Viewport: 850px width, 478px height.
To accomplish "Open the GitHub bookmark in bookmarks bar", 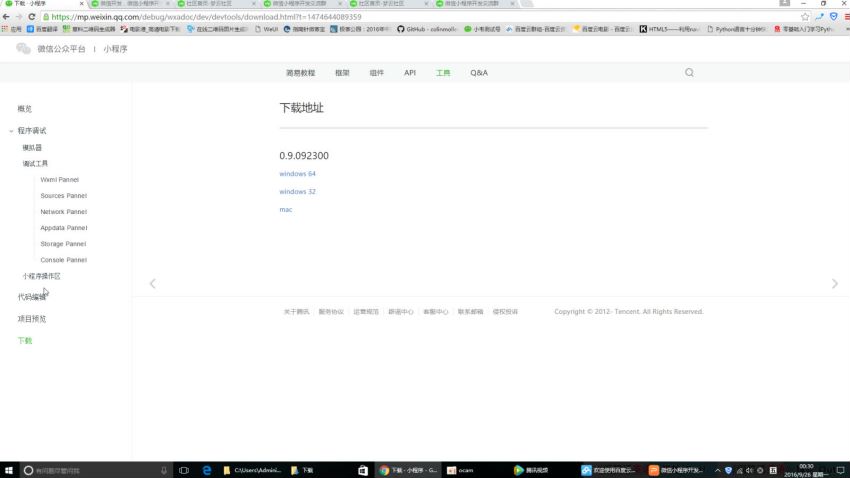I will click(427, 29).
